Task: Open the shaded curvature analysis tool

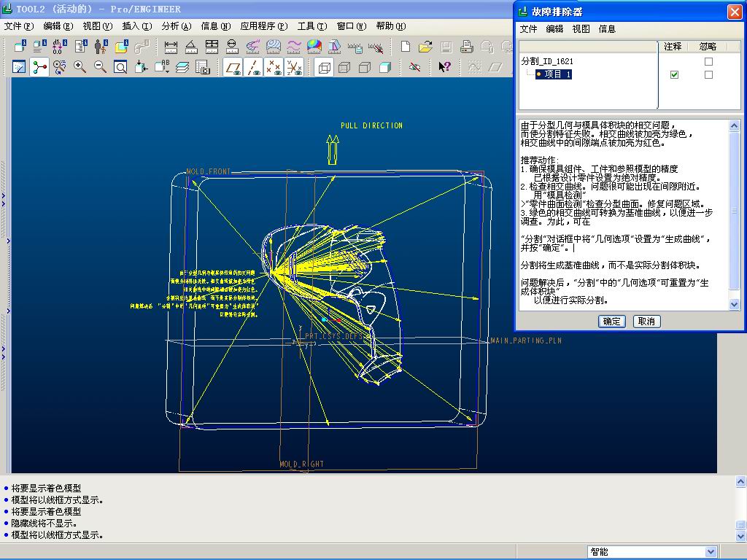Action: coord(314,47)
